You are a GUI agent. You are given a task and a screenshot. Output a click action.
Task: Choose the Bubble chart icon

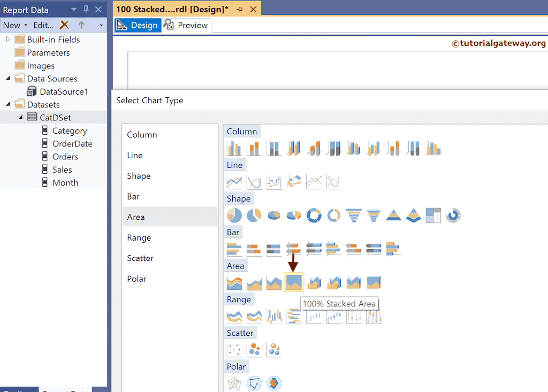(x=254, y=350)
